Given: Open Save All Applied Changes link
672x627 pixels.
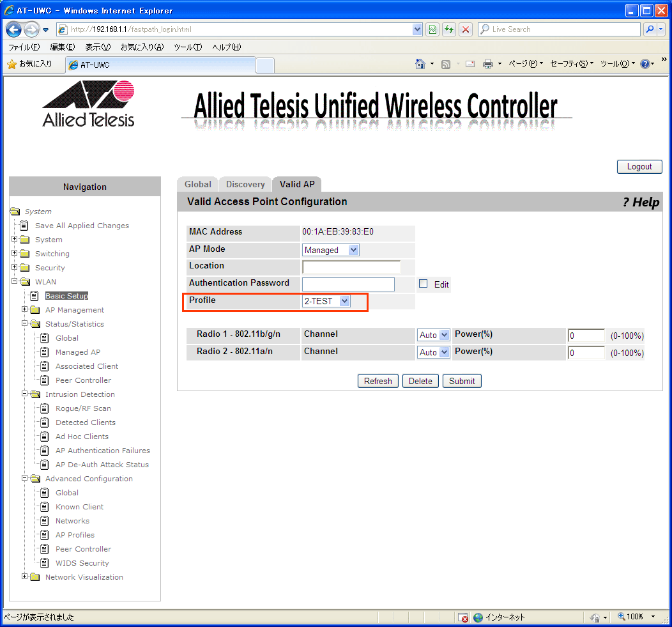Looking at the screenshot, I should pos(82,226).
